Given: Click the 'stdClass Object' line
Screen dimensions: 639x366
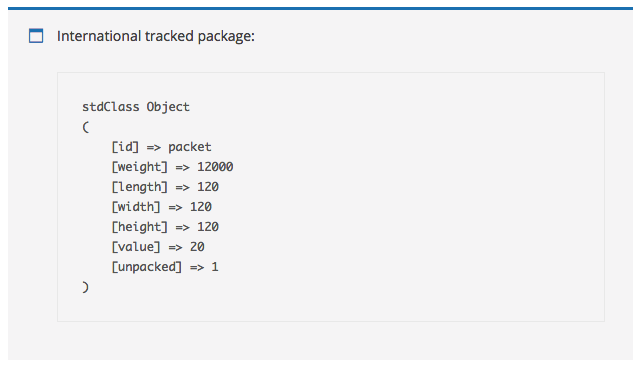Looking at the screenshot, I should 136,107.
